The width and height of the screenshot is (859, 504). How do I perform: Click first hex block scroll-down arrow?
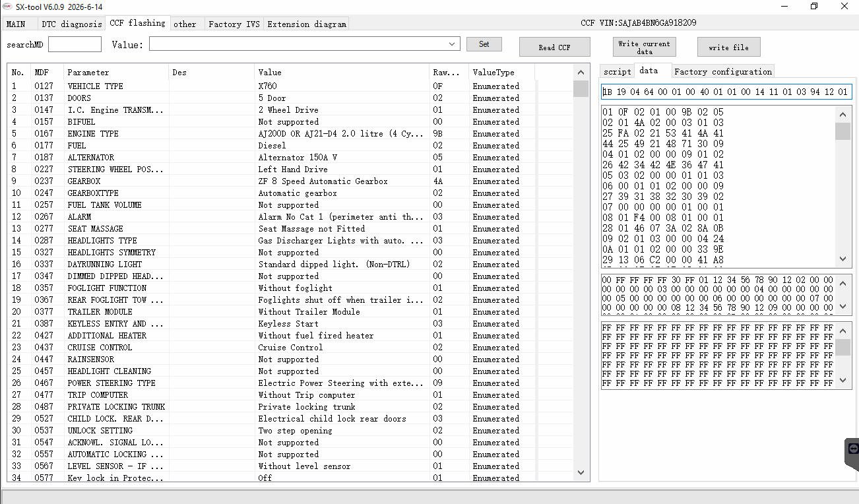coord(843,259)
